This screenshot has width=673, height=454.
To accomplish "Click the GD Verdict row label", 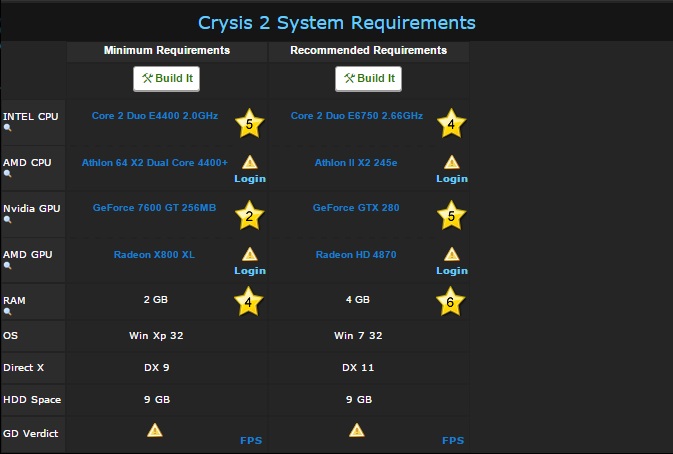I will click(x=30, y=433).
